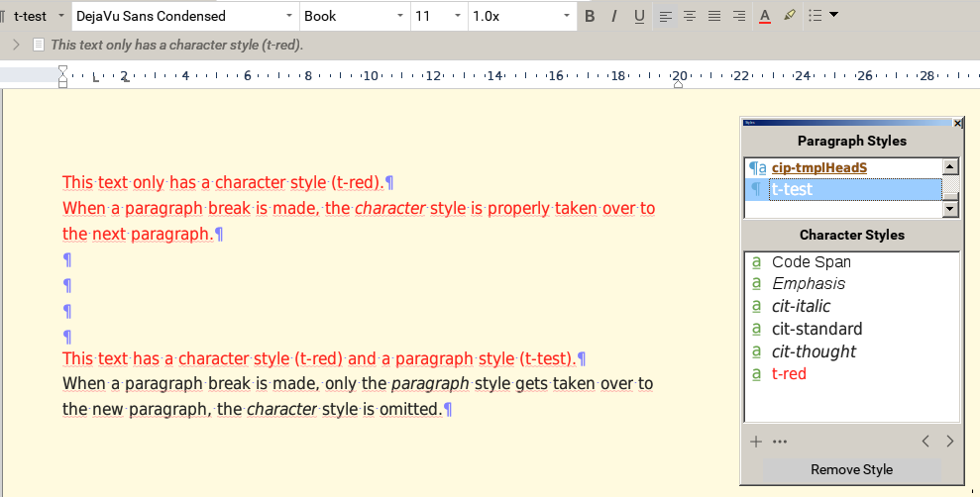The image size is (980, 497).
Task: Justify the paragraph text
Action: [714, 16]
